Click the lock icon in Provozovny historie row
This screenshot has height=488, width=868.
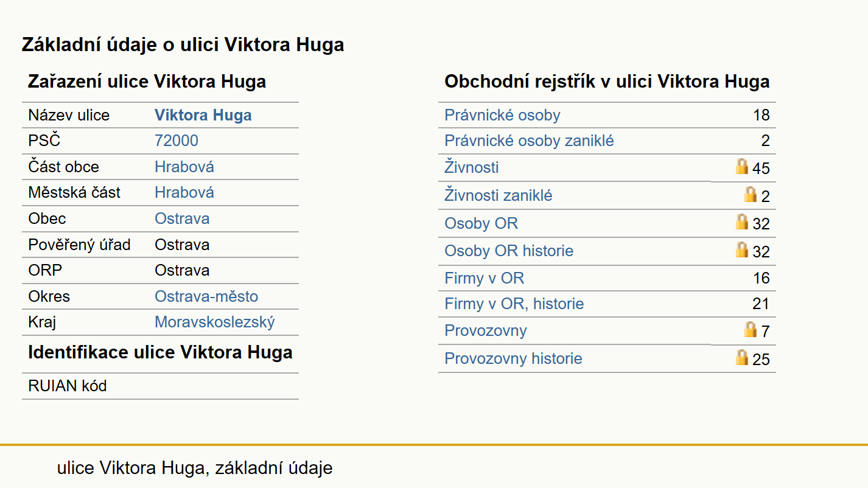click(741, 357)
